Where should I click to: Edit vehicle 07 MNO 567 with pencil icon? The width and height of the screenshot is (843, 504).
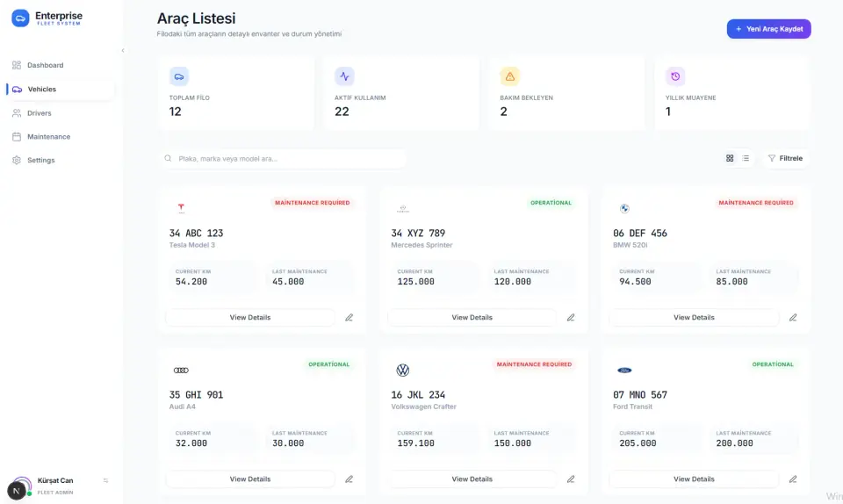coord(793,479)
